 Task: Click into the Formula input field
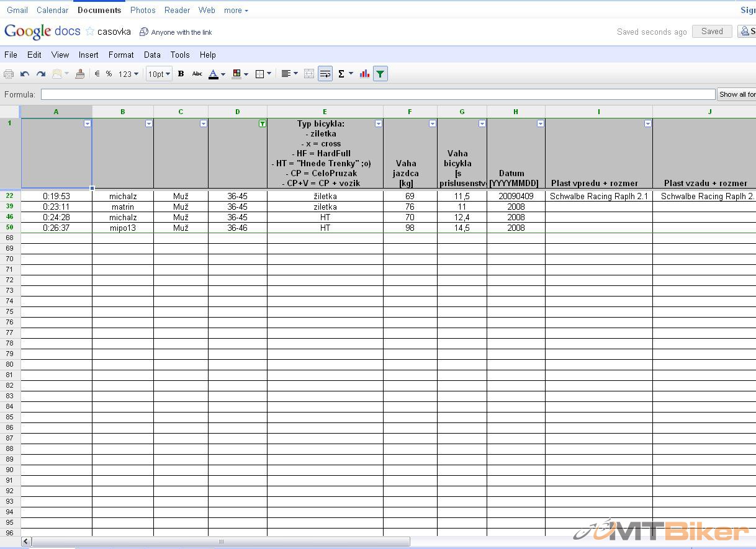point(377,94)
